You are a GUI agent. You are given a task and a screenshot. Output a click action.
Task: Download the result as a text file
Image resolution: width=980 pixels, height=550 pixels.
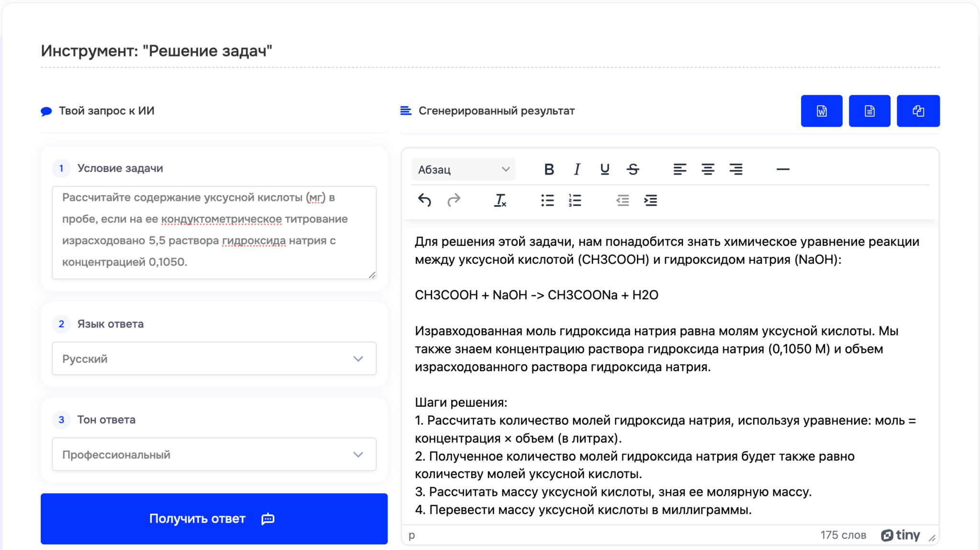(x=869, y=111)
